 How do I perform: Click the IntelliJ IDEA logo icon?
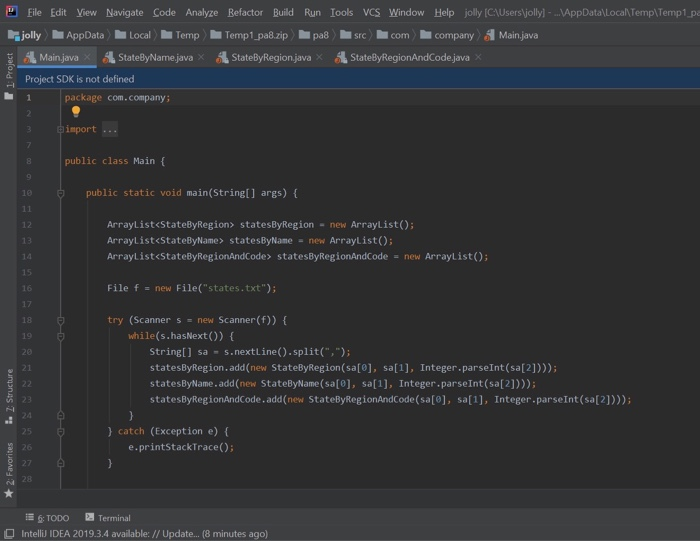(11, 12)
